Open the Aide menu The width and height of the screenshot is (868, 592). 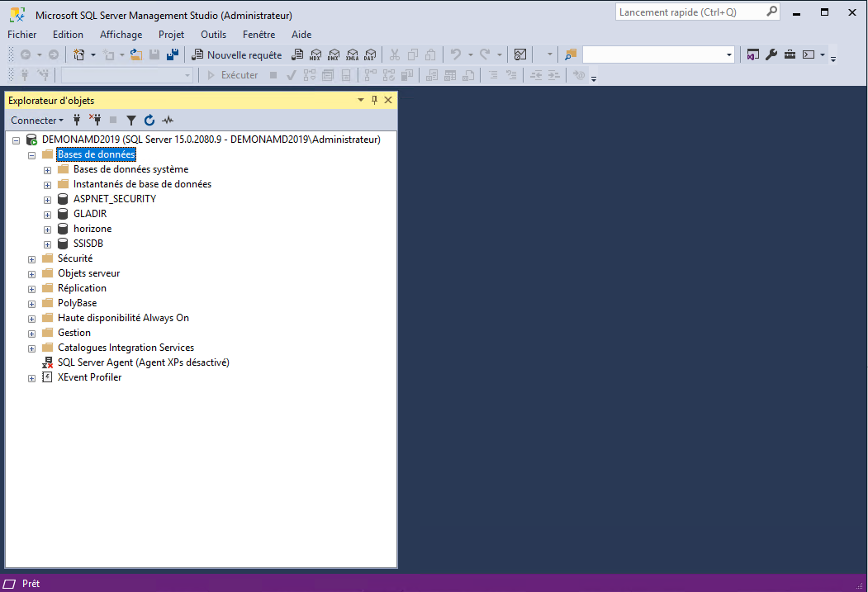click(x=301, y=35)
